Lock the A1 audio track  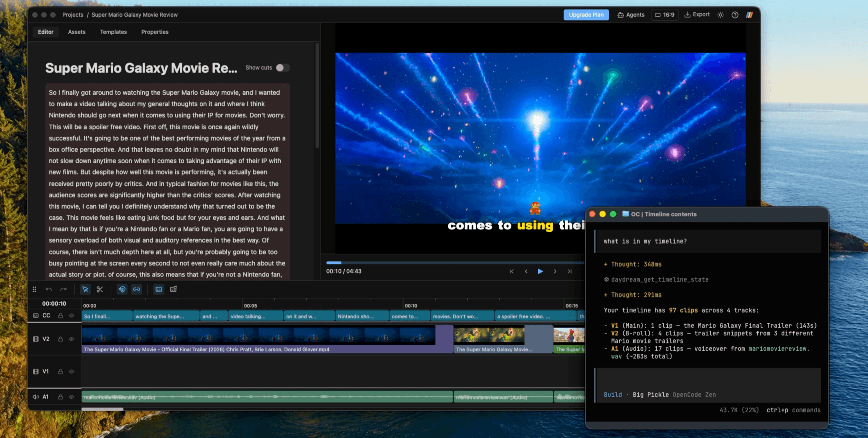click(x=61, y=397)
